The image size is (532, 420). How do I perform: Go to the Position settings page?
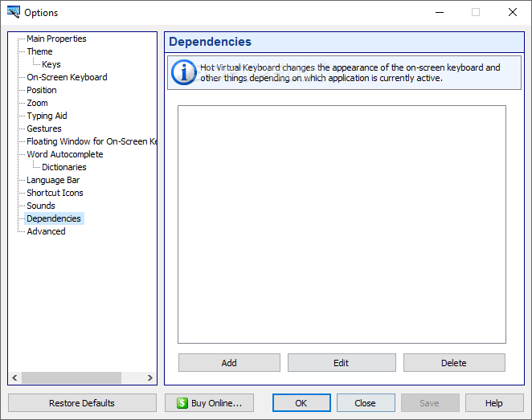tap(42, 90)
